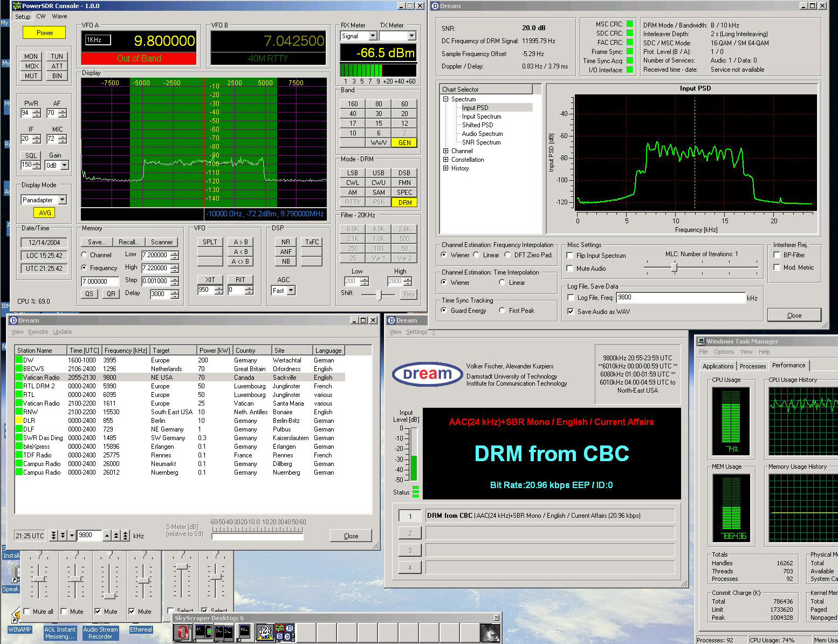Enable the BP-Filter checkbox
Image resolution: width=838 pixels, height=644 pixels.
(x=777, y=255)
